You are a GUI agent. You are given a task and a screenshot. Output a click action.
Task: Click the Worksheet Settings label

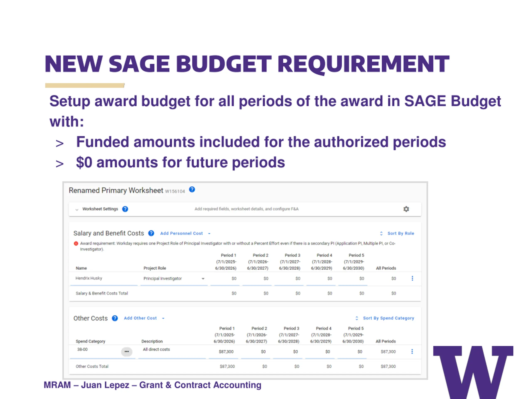[x=100, y=209]
